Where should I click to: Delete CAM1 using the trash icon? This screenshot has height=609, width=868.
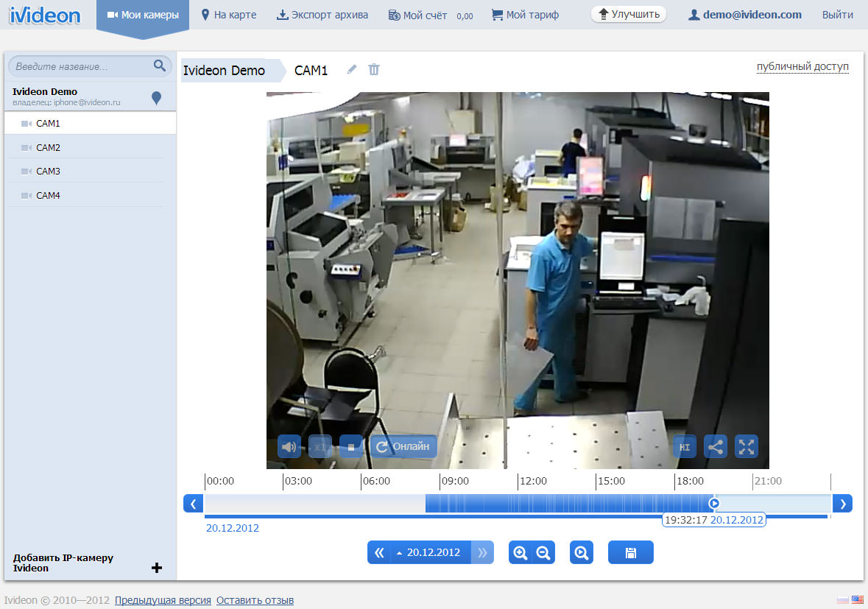(374, 69)
